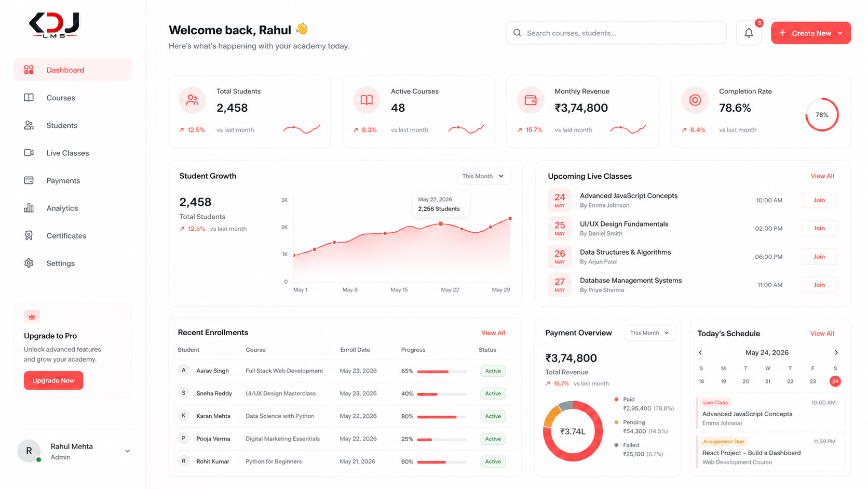868x489 pixels.
Task: Click the Settings gear icon
Action: click(29, 263)
